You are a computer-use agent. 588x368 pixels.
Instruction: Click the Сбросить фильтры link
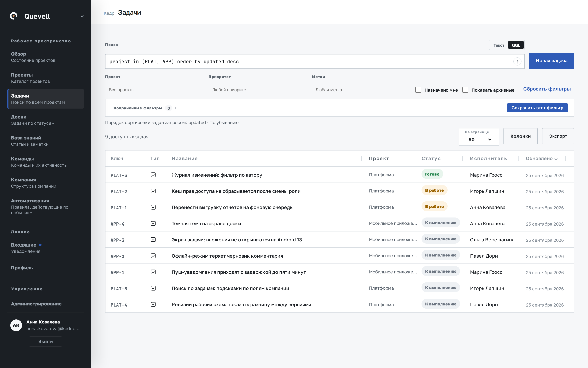(547, 89)
